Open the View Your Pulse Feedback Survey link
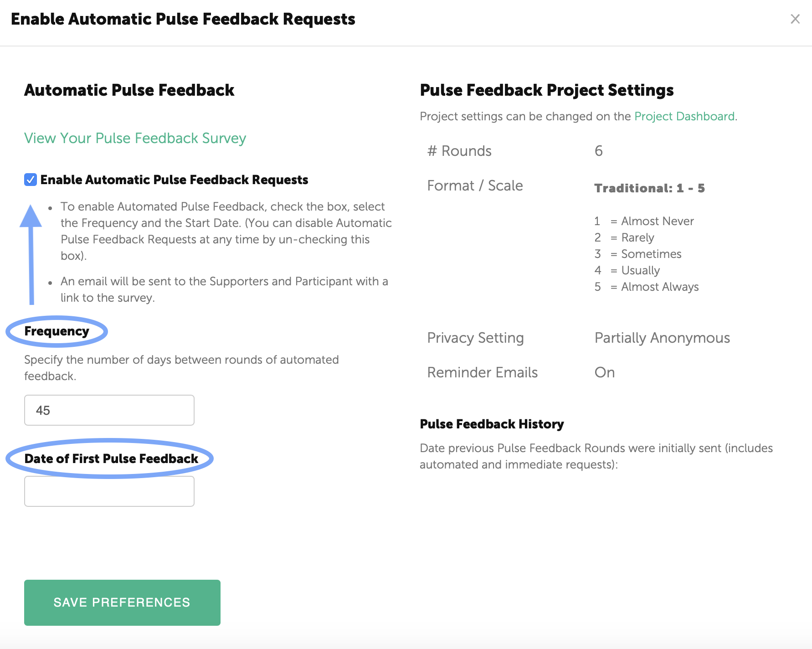Viewport: 812px width, 649px height. click(135, 138)
